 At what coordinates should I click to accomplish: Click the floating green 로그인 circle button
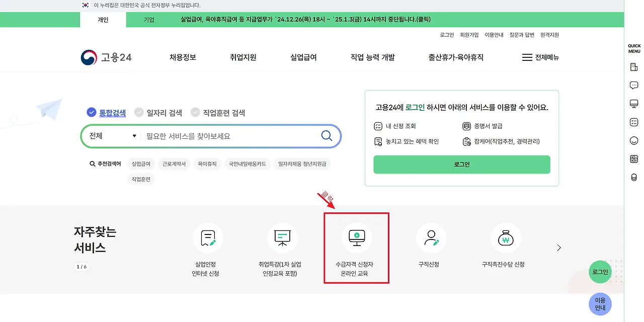point(600,272)
